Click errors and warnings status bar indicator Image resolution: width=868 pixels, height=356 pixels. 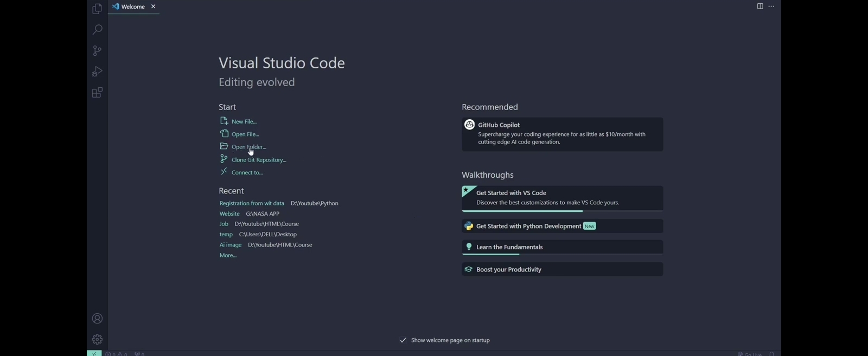pos(117,353)
